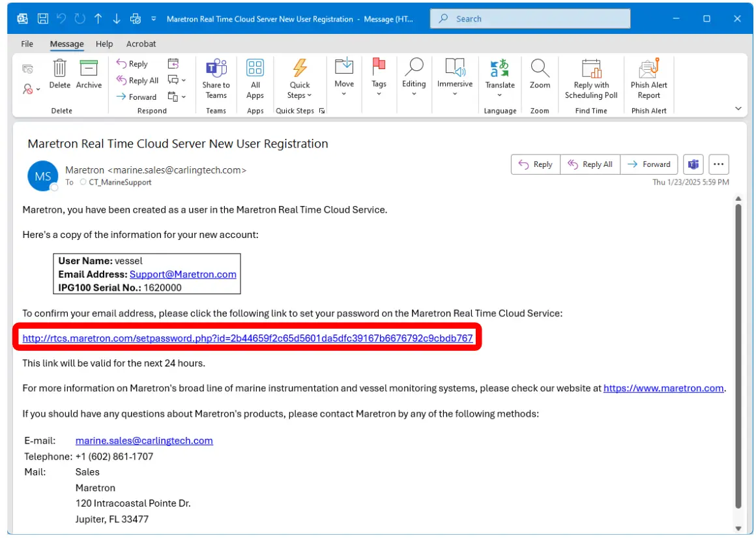Screen dimensions: 756x538
Task: Go to Previous Item with the up arrow
Action: pos(98,19)
